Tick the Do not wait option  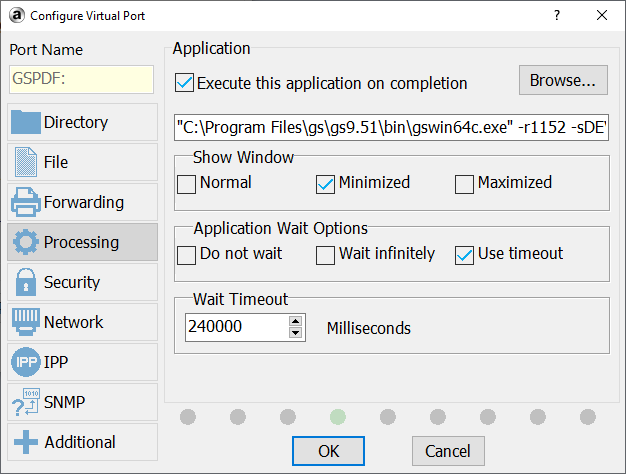pos(187,255)
